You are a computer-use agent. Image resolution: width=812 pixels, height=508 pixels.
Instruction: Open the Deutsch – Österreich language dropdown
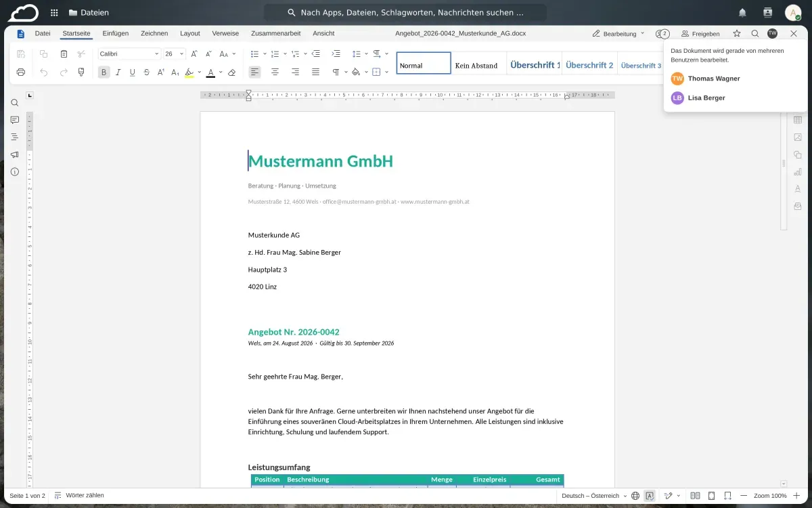coord(594,496)
